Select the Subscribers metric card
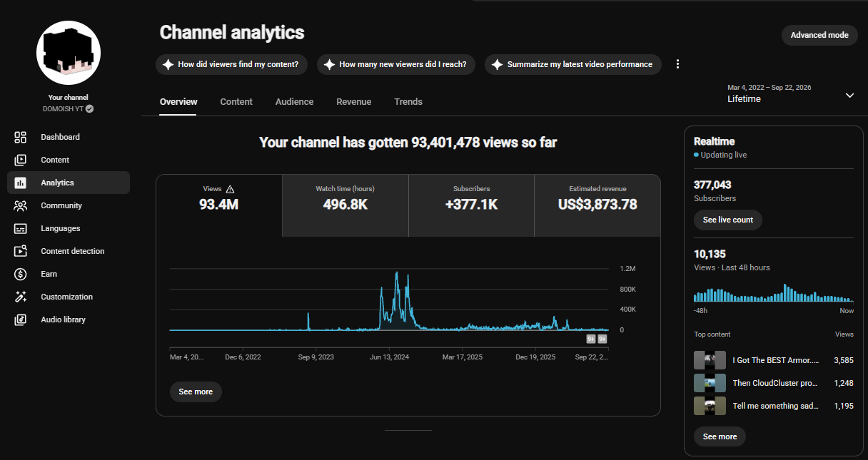 click(x=471, y=205)
